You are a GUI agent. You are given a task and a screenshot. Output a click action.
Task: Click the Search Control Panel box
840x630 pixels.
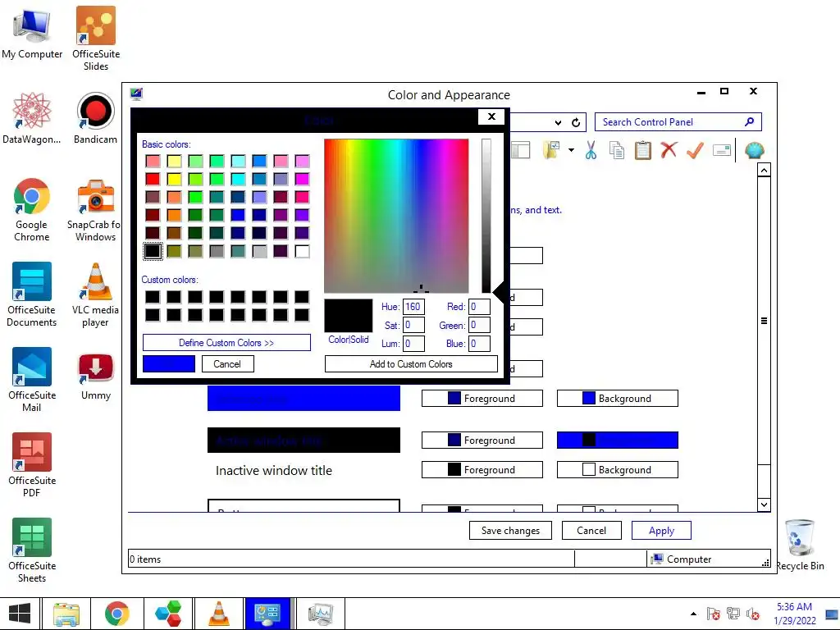pyautogui.click(x=678, y=122)
